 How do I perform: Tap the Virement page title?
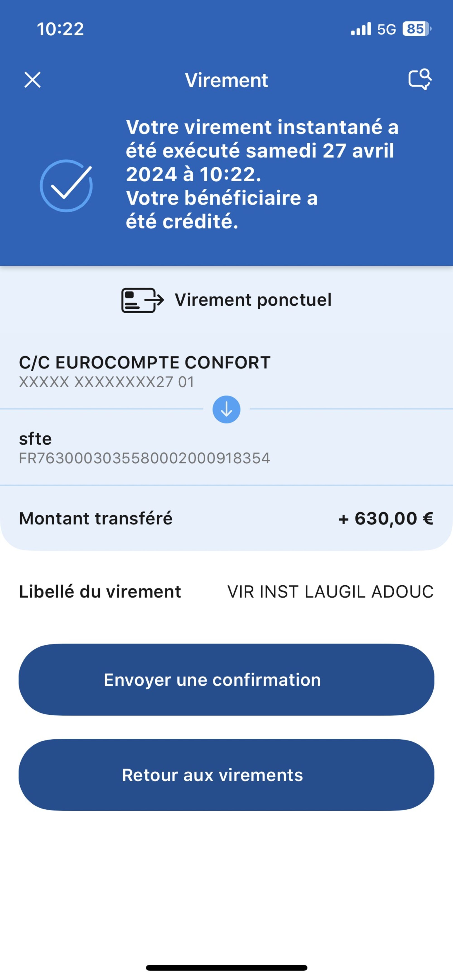coord(226,80)
